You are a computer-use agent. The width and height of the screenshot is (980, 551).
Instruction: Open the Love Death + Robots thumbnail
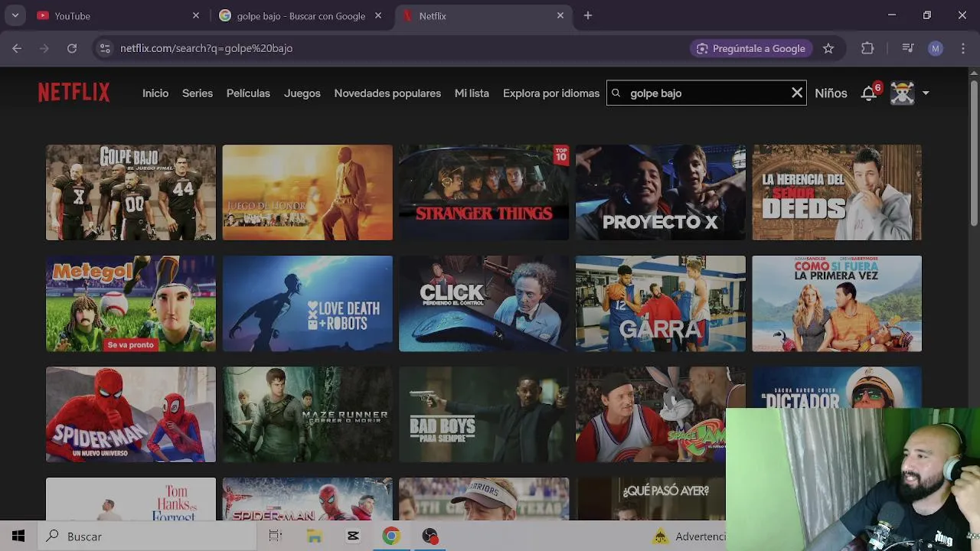click(308, 304)
